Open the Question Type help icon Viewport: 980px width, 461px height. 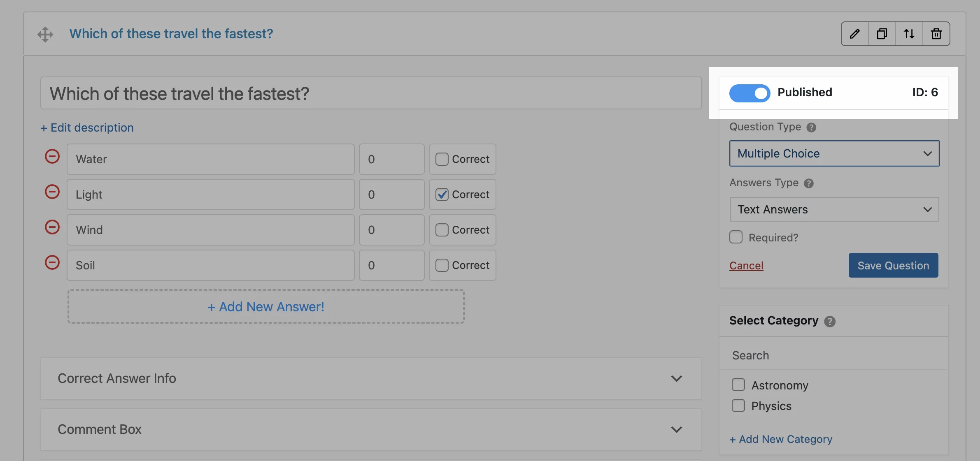(x=811, y=127)
